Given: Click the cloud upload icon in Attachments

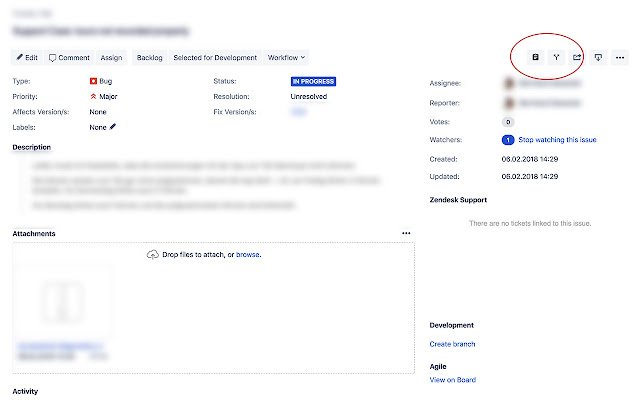Looking at the screenshot, I should (x=152, y=255).
